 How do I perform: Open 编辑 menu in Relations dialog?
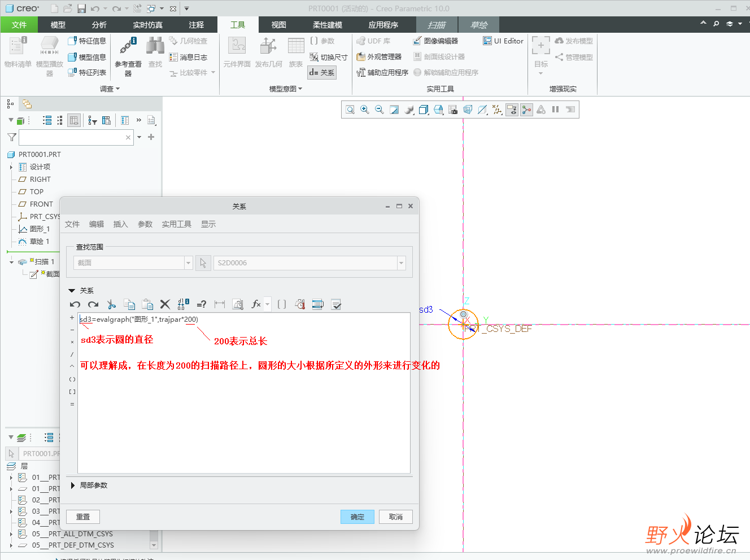pos(97,224)
